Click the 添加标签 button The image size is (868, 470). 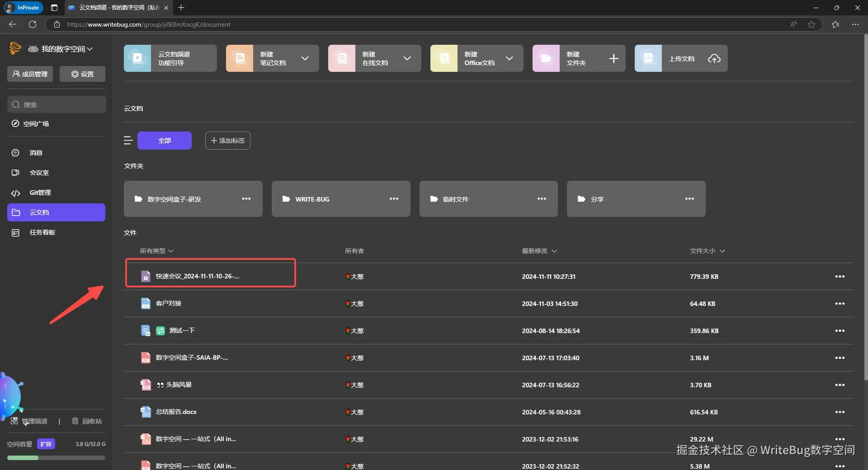pyautogui.click(x=227, y=141)
